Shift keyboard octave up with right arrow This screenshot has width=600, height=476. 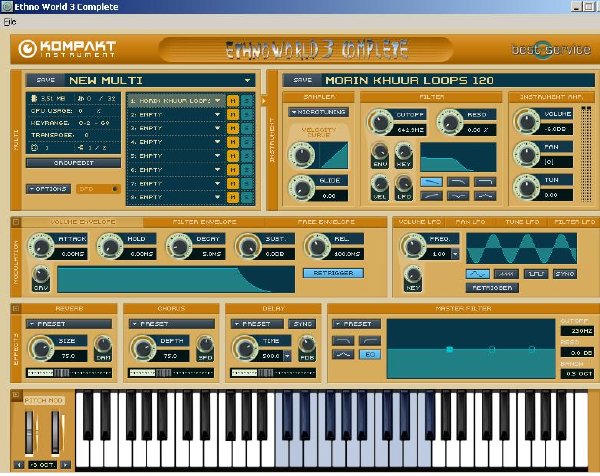click(x=66, y=465)
